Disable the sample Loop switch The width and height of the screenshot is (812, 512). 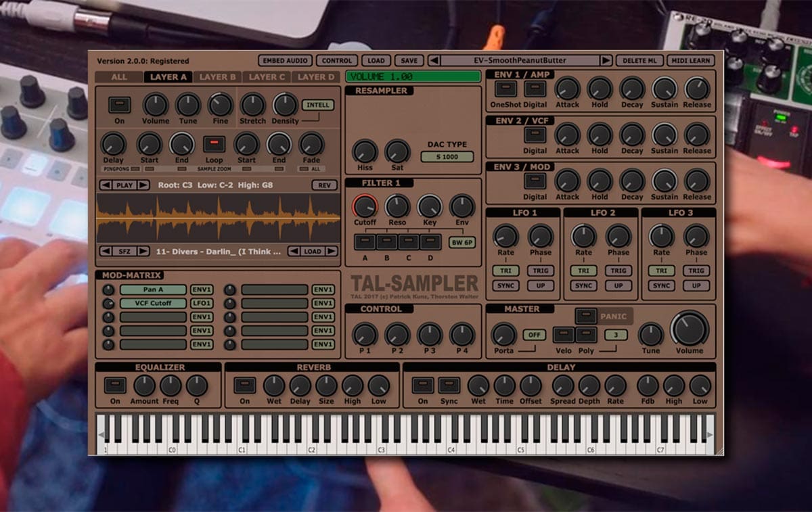tap(214, 143)
